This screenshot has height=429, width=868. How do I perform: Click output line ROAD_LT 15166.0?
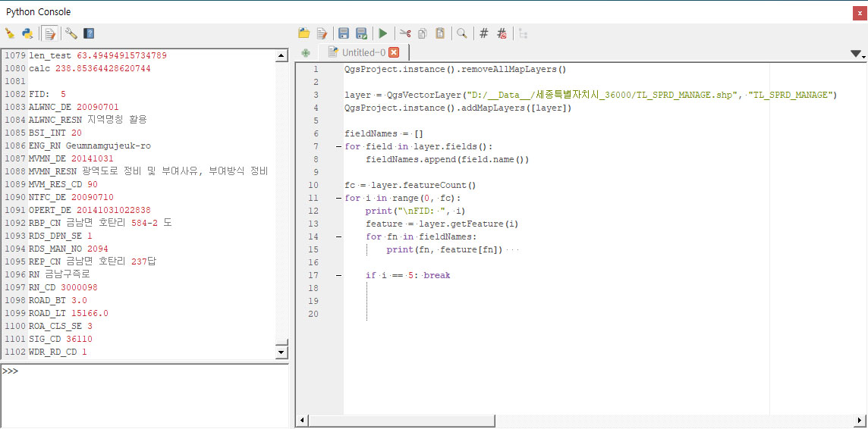(x=68, y=313)
